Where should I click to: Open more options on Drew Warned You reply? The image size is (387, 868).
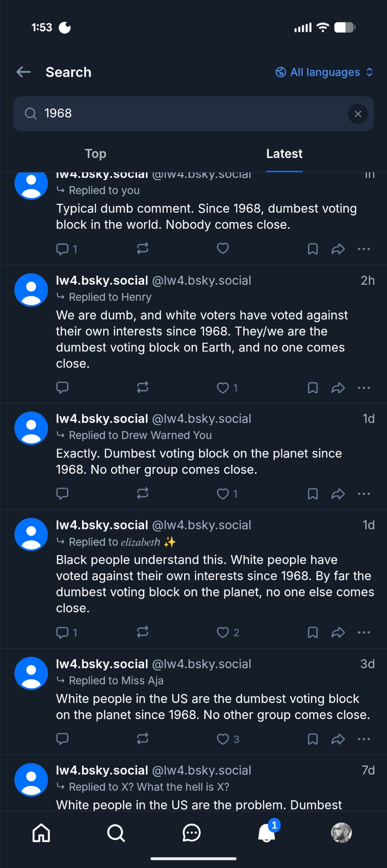[x=364, y=493]
